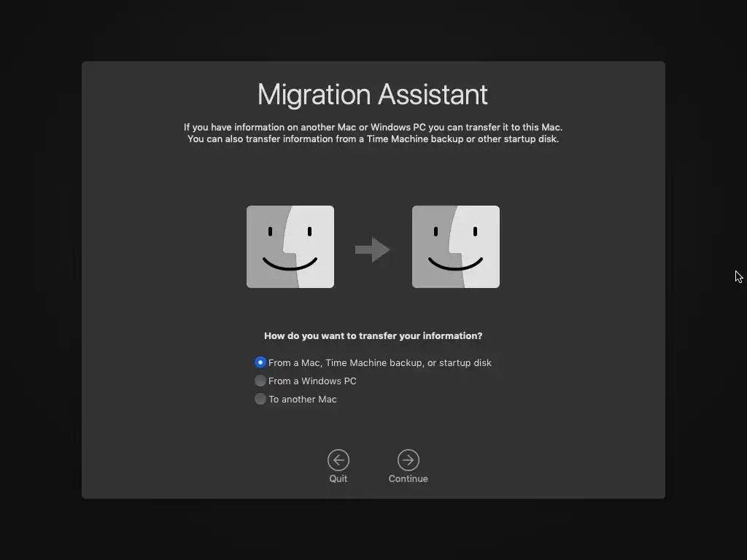The width and height of the screenshot is (747, 560).
Task: Click the Quit label
Action: pyautogui.click(x=338, y=478)
